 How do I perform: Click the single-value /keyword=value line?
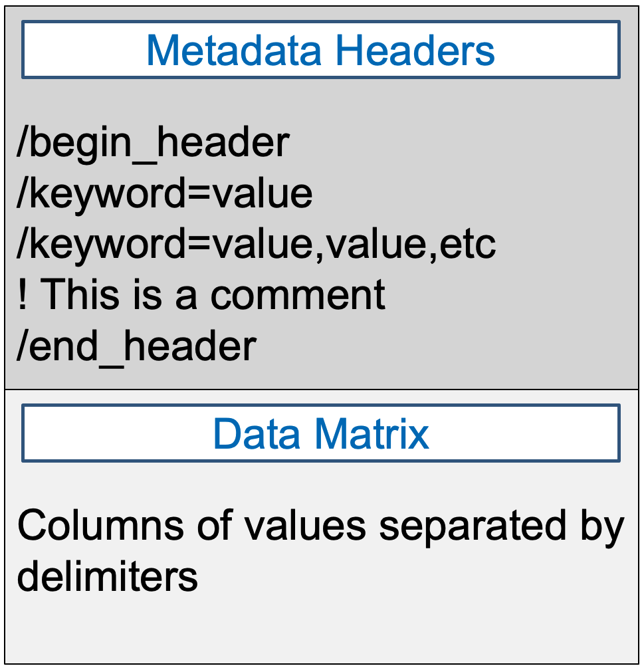pos(164,193)
